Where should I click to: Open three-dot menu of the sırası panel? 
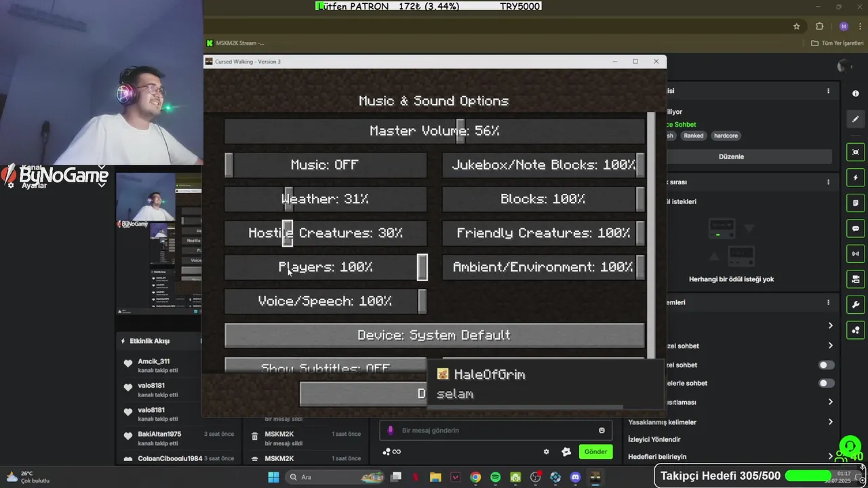click(828, 182)
